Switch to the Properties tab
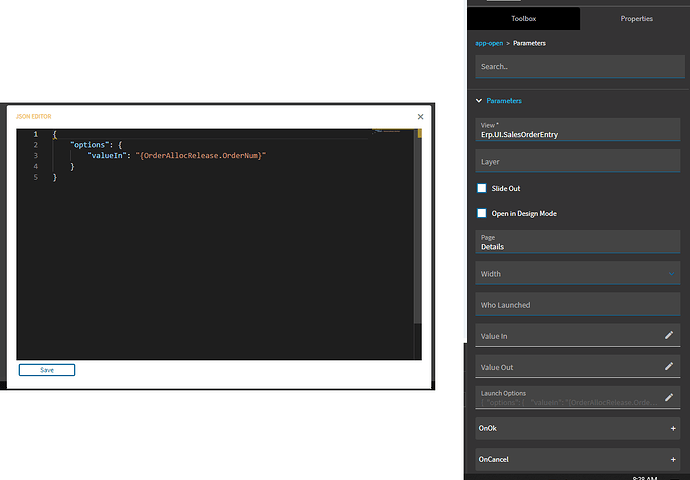The width and height of the screenshot is (690, 480). click(x=636, y=18)
